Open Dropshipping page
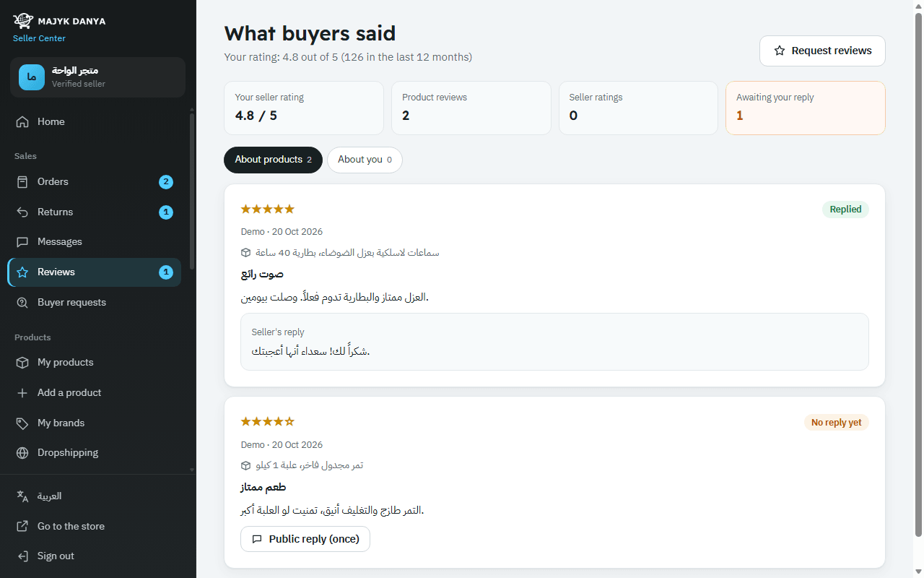 [x=95, y=453]
